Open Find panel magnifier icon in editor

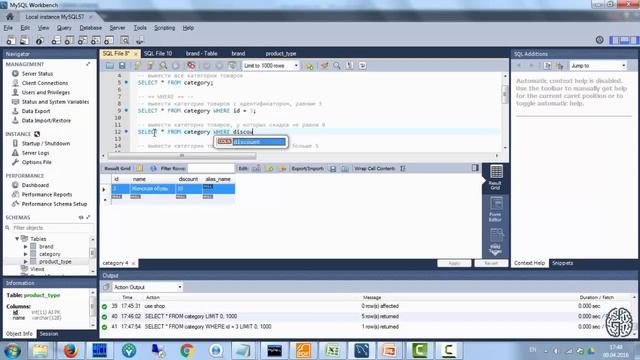pos(337,65)
